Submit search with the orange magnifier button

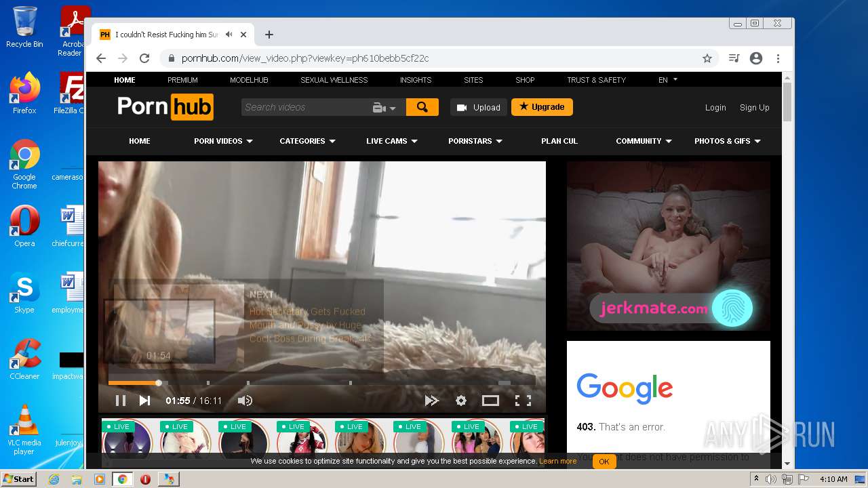point(422,107)
